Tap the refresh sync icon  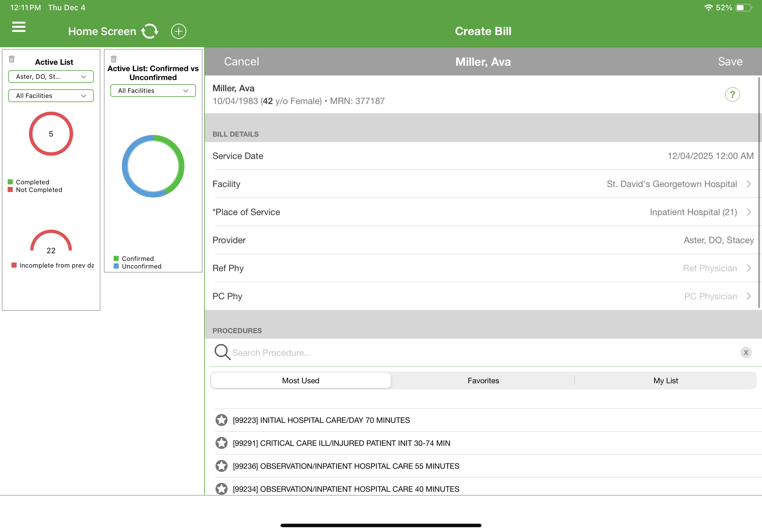pos(150,31)
